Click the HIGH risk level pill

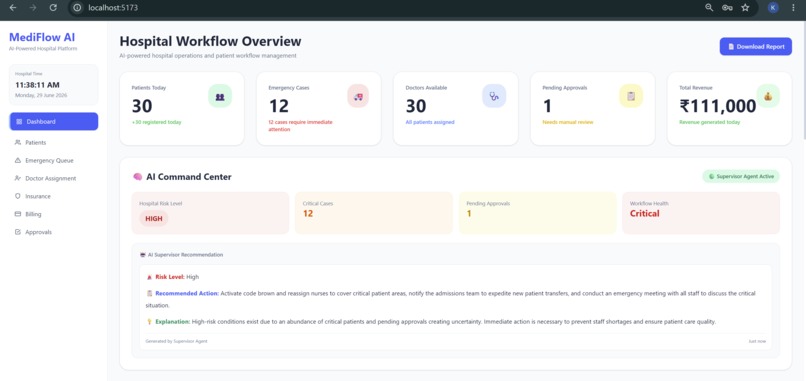click(x=154, y=219)
